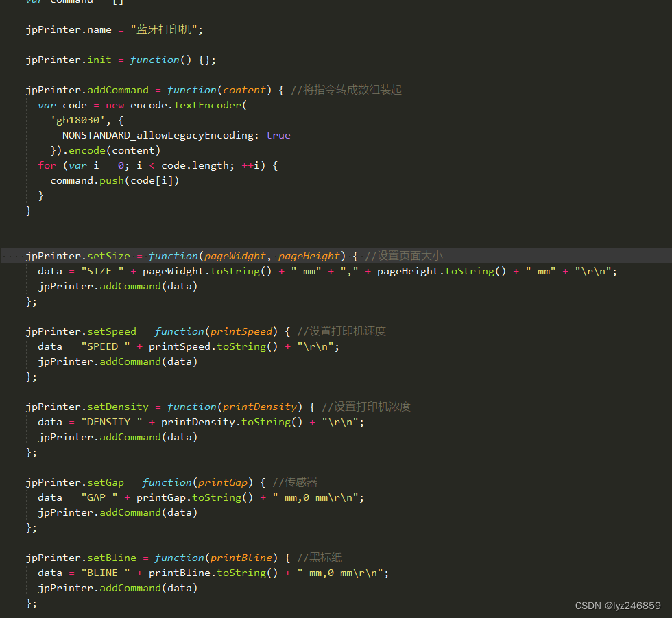Viewport: 672px width, 618px height.
Task: Click the setBline function declaration
Action: (x=158, y=558)
